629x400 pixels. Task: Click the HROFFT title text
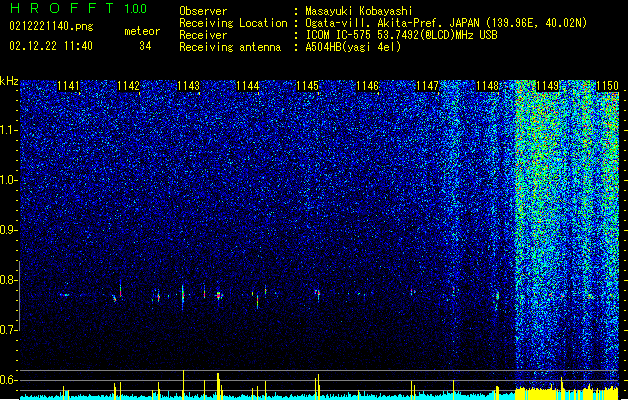61,8
